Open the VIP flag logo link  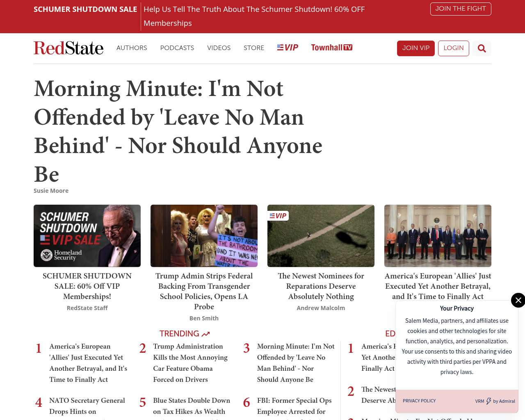coord(288,48)
